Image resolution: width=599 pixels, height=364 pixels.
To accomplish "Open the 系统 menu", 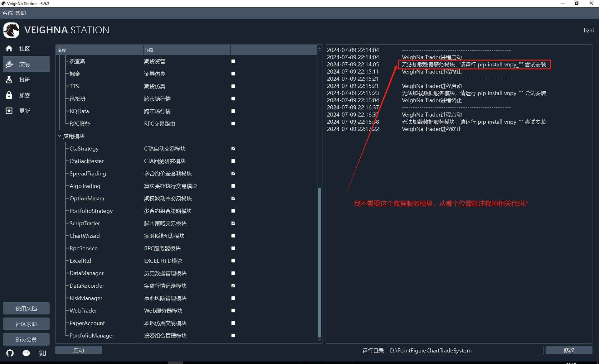I will point(7,13).
